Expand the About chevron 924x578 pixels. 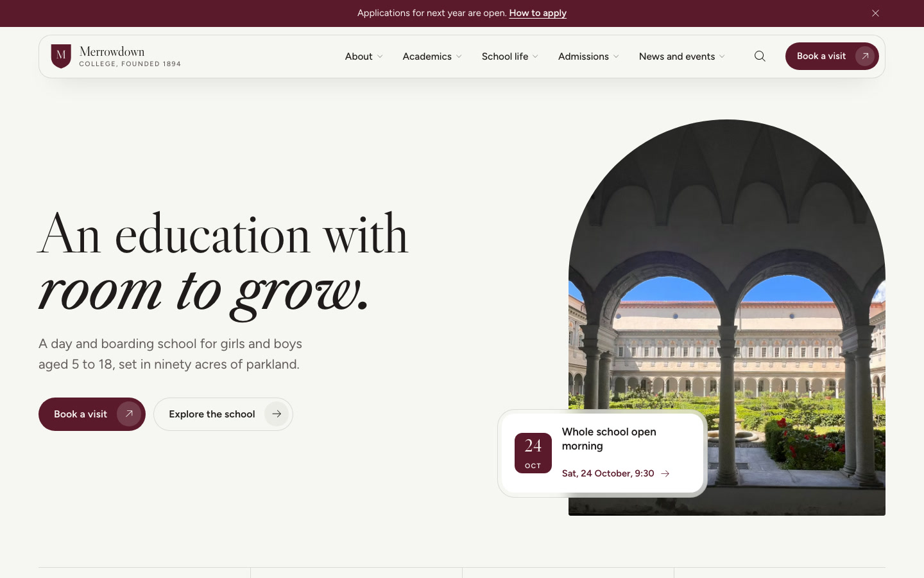click(380, 57)
